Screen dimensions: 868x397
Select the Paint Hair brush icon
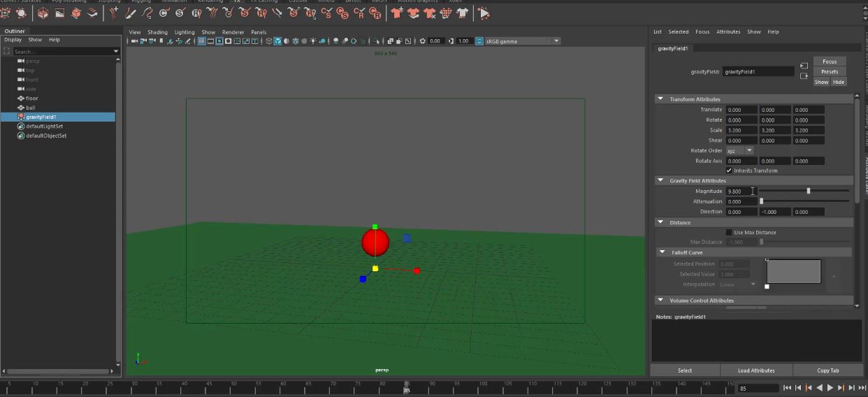click(x=130, y=13)
